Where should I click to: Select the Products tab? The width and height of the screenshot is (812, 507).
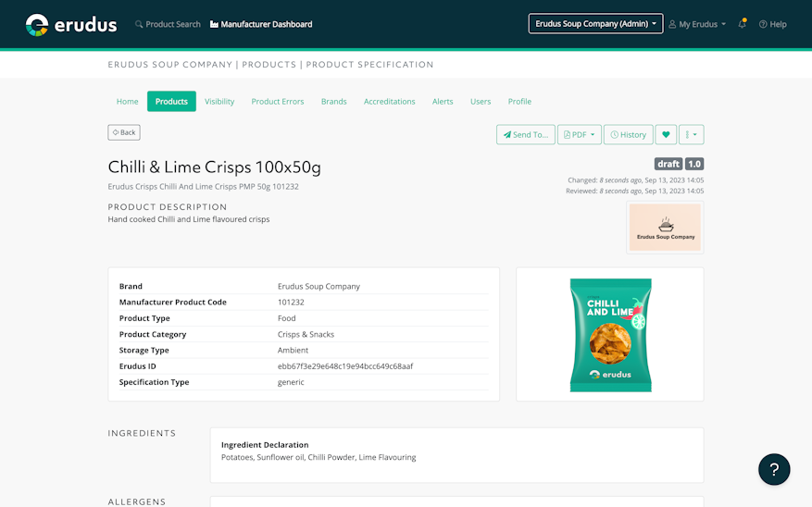171,102
